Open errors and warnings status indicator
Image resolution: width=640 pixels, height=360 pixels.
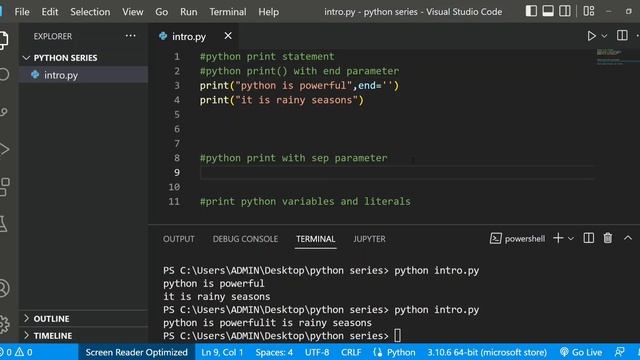coord(16,352)
